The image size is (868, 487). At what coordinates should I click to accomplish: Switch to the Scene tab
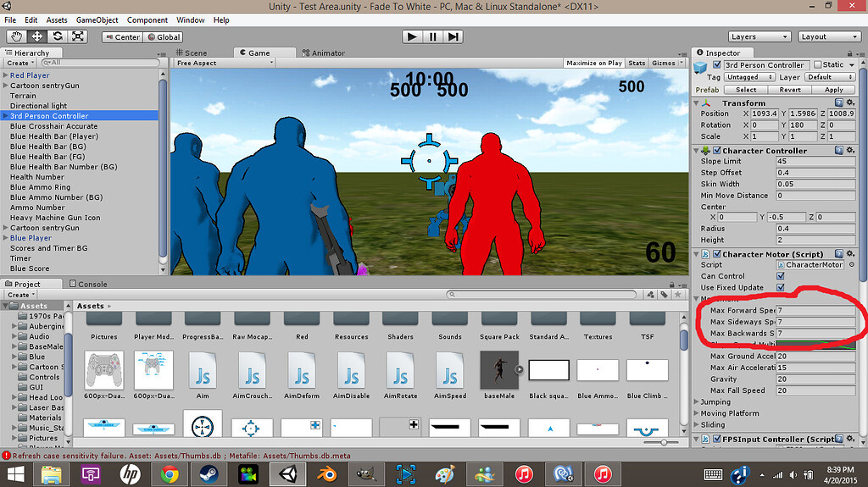pos(191,53)
